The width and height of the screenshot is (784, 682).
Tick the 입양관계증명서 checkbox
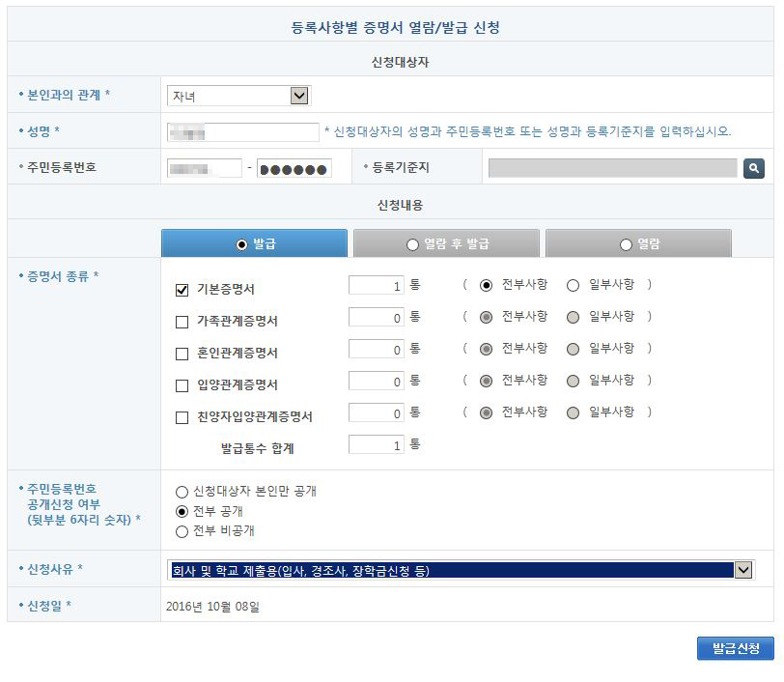tap(182, 385)
